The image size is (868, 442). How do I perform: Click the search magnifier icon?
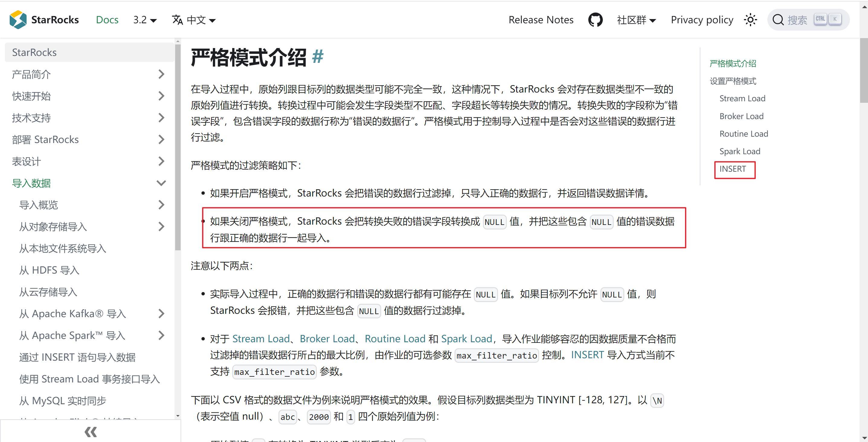tap(778, 20)
